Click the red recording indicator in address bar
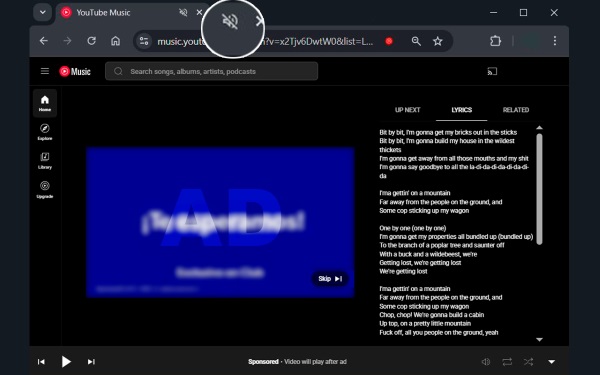 389,41
